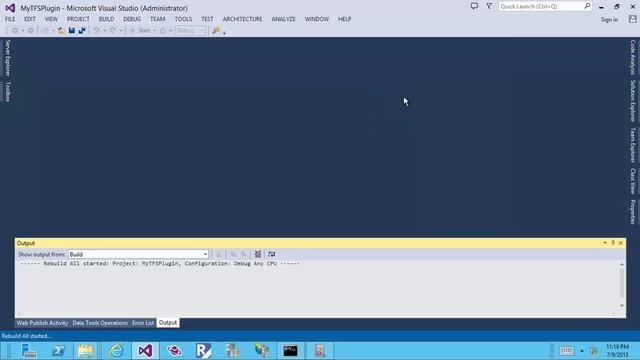Click the Start debugging button

pyautogui.click(x=140, y=31)
